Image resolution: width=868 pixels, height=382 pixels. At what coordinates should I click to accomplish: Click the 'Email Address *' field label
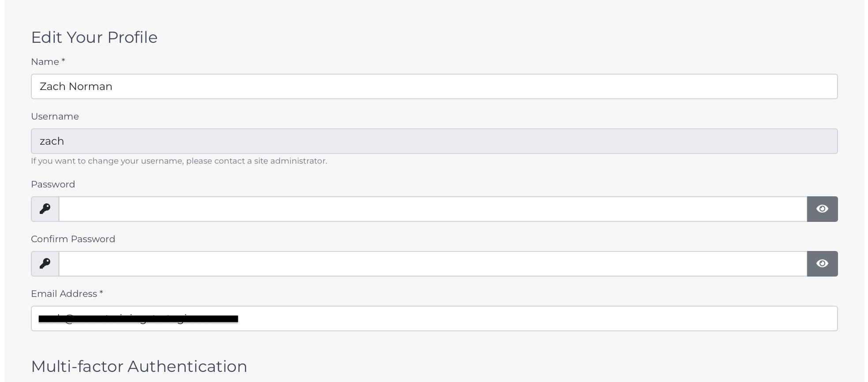click(x=67, y=294)
